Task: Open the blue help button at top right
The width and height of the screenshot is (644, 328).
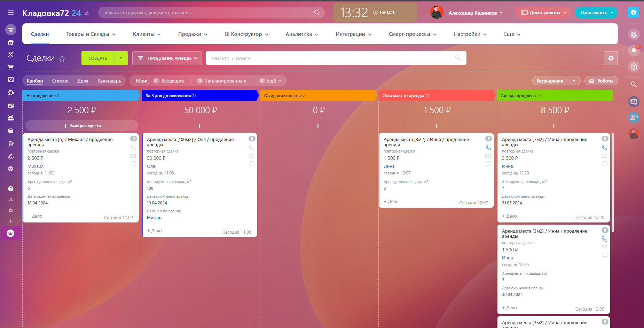Action: pyautogui.click(x=634, y=13)
